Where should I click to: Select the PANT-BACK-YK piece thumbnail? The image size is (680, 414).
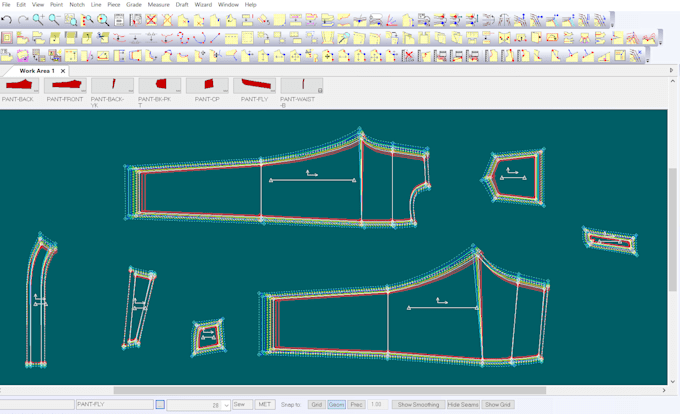[113, 85]
